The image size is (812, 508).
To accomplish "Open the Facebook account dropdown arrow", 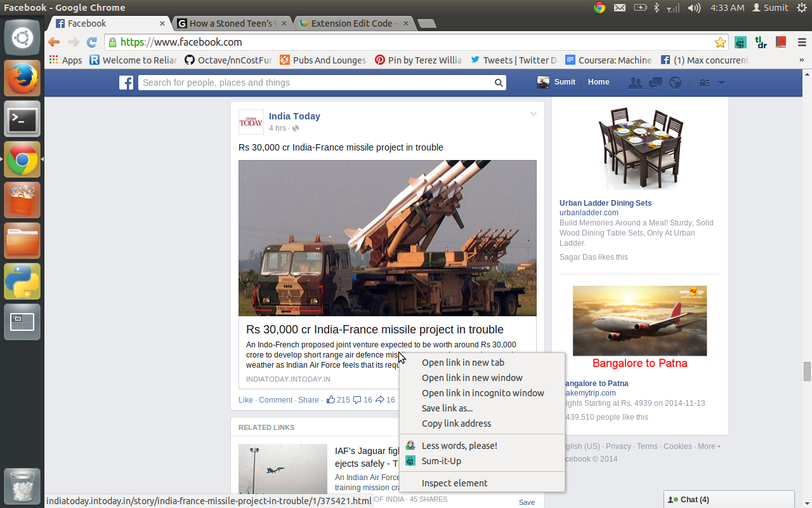I will (x=721, y=83).
